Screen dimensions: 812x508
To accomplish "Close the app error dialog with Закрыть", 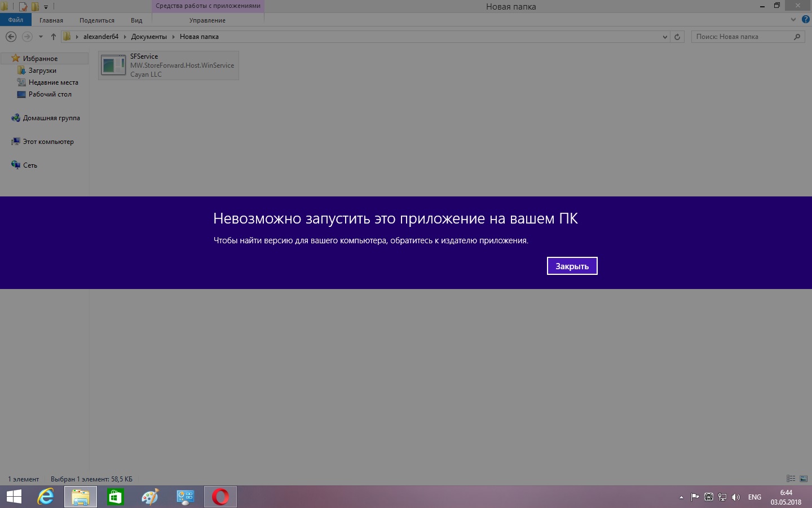I will coord(572,266).
